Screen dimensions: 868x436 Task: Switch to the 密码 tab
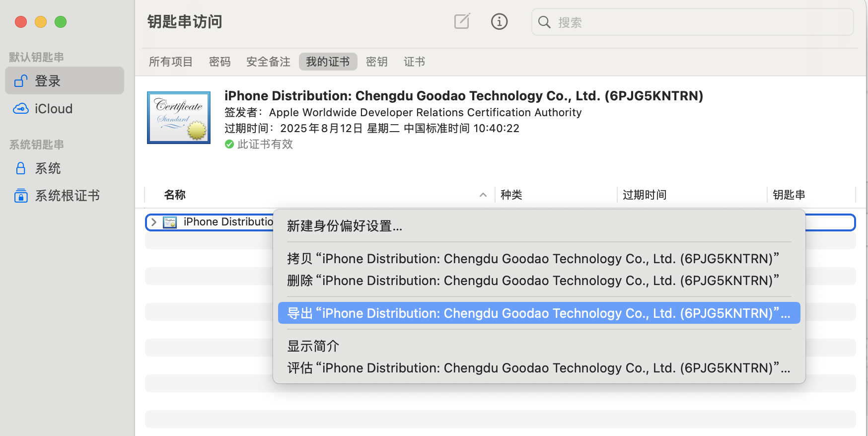click(x=219, y=62)
